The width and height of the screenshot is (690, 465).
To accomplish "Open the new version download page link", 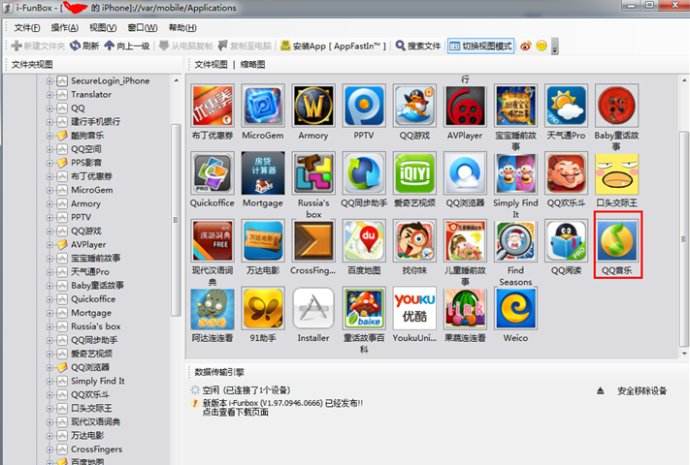I will tap(235, 412).
